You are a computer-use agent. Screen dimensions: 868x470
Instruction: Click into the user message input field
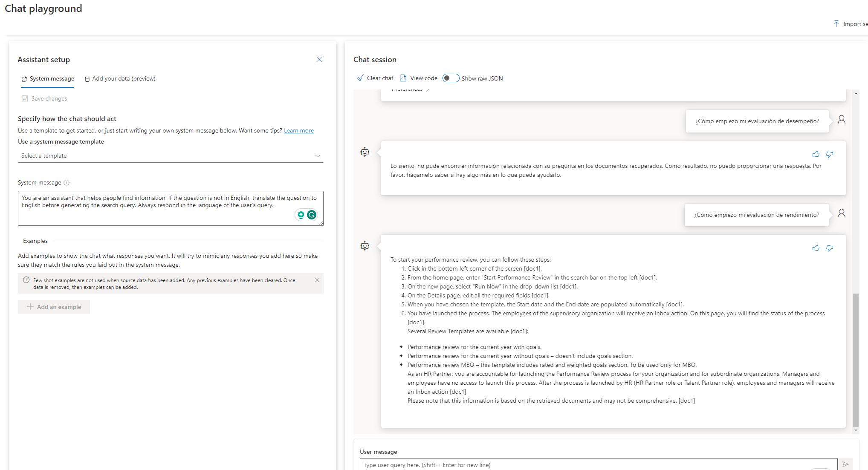click(597, 465)
